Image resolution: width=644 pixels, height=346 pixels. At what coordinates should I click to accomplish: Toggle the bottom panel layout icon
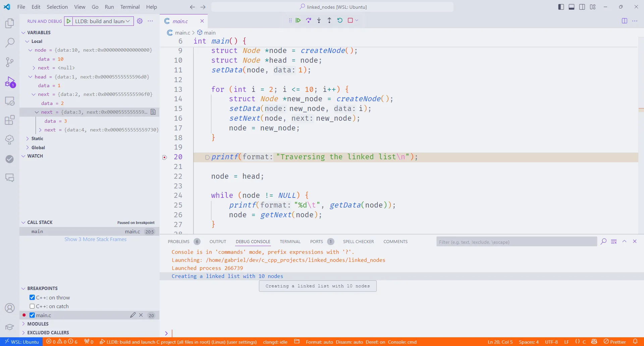click(x=572, y=7)
